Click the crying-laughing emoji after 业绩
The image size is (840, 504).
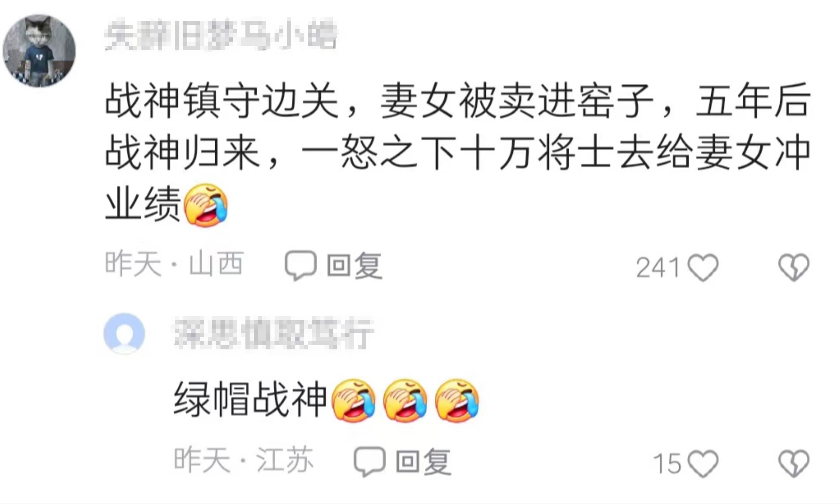click(x=206, y=205)
